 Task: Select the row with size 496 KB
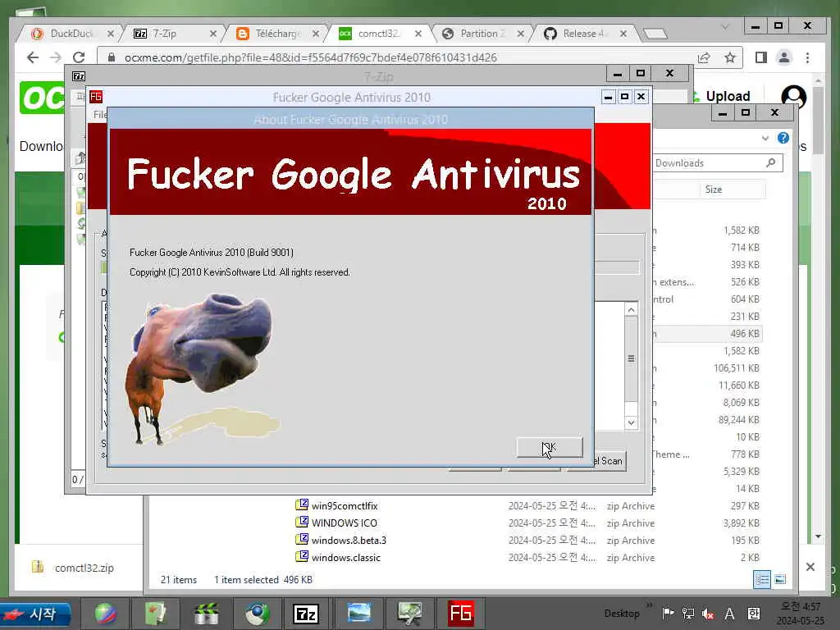click(707, 334)
